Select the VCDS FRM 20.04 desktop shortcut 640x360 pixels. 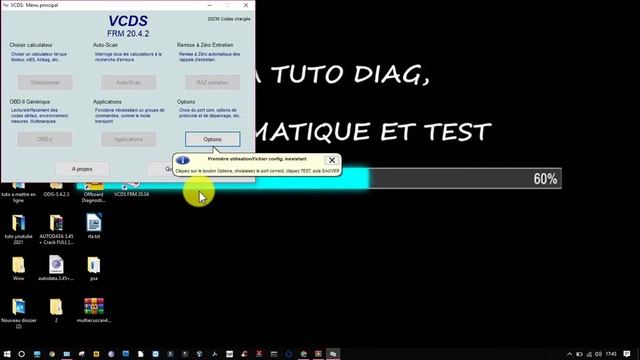point(131,190)
